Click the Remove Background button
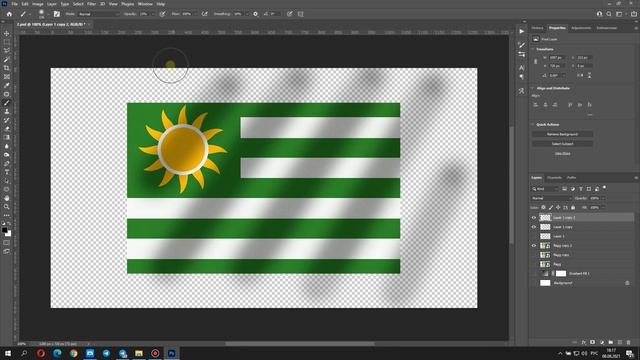This screenshot has height=360, width=640. (562, 134)
